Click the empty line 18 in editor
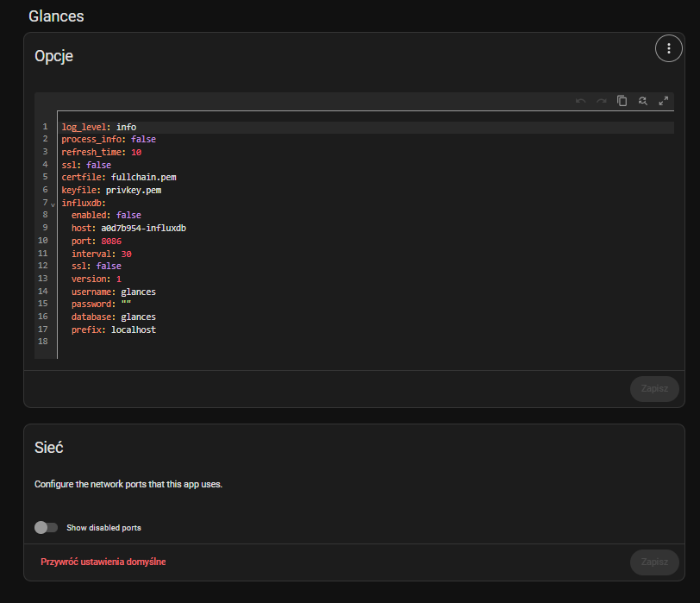Viewport: 700px width, 603px height. pos(259,342)
